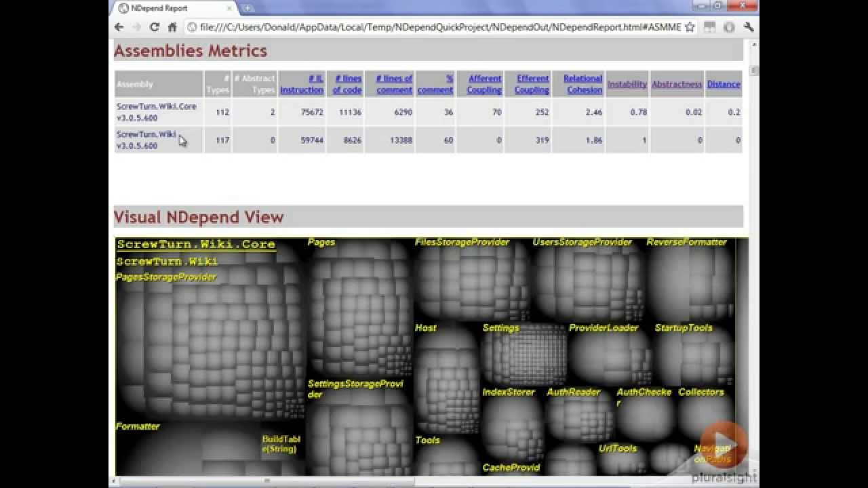Image resolution: width=868 pixels, height=488 pixels.
Task: Open a new browser tab
Action: coord(248,8)
